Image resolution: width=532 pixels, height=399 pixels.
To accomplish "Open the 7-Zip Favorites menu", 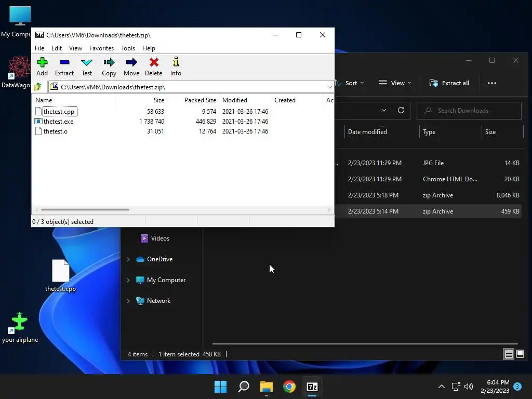I will [101, 48].
